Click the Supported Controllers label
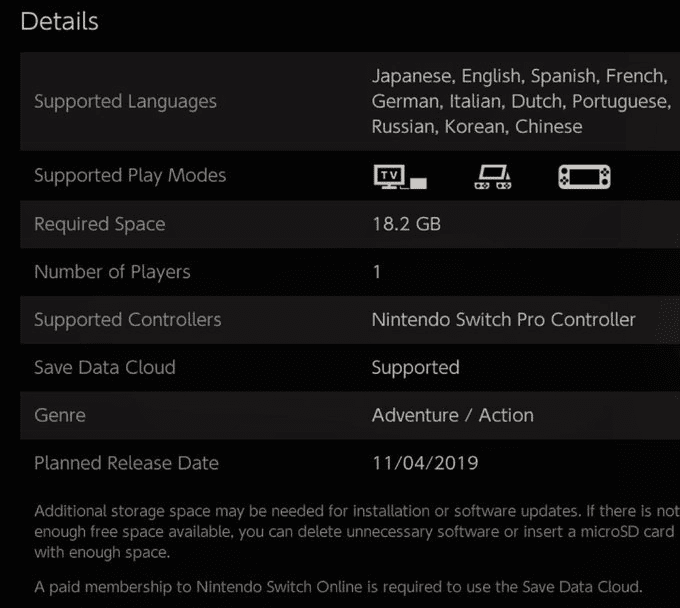 click(128, 320)
